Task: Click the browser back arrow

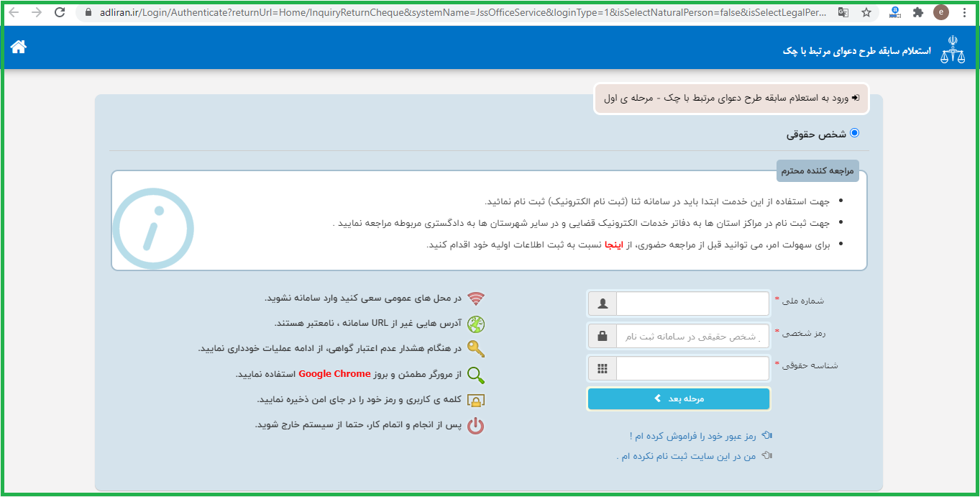Action: (x=14, y=12)
